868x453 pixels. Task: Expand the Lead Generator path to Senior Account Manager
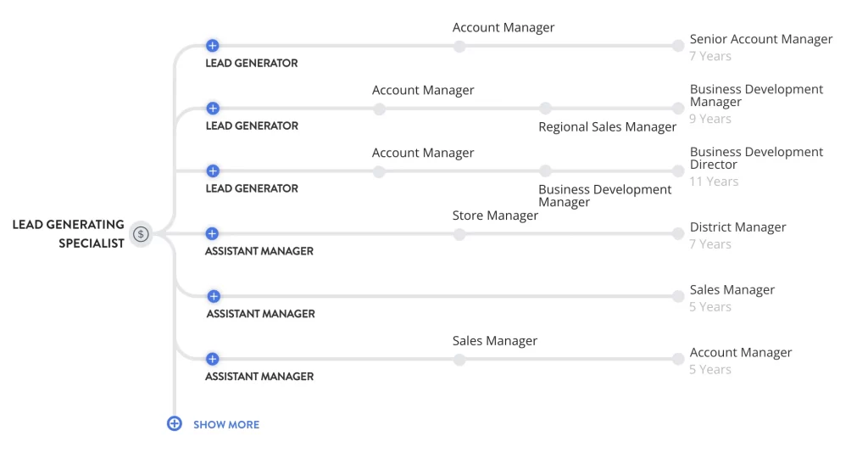213,46
